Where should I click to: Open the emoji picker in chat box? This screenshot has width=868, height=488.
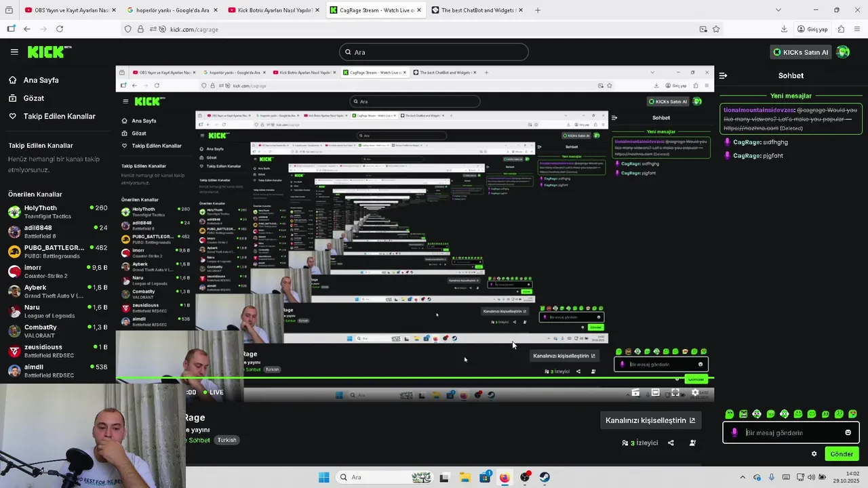[848, 432]
